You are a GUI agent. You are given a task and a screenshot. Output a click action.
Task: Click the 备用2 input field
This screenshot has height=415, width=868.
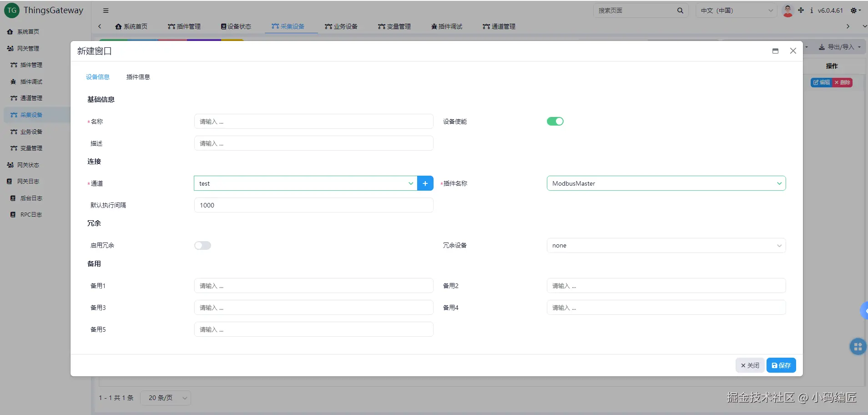click(x=666, y=286)
